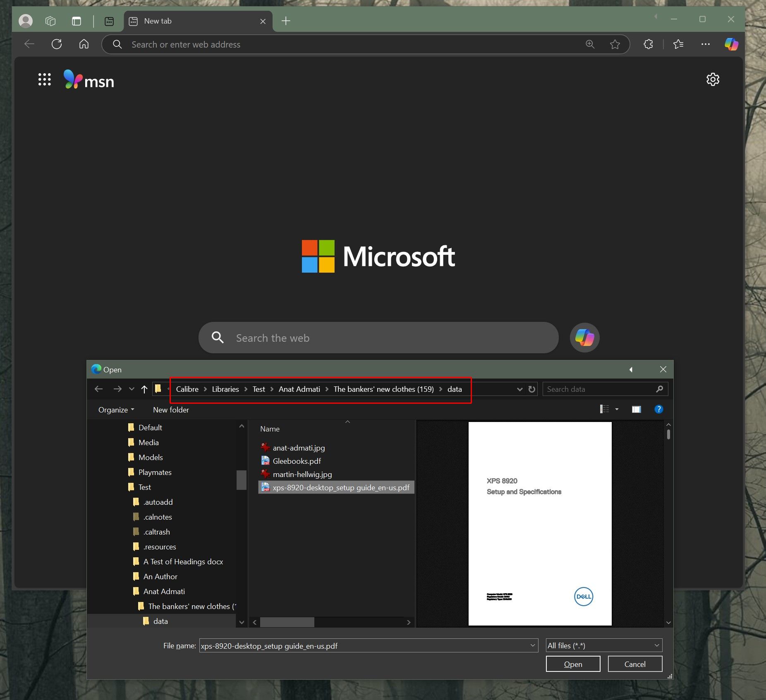Expand the Organize dropdown menu

tap(116, 410)
